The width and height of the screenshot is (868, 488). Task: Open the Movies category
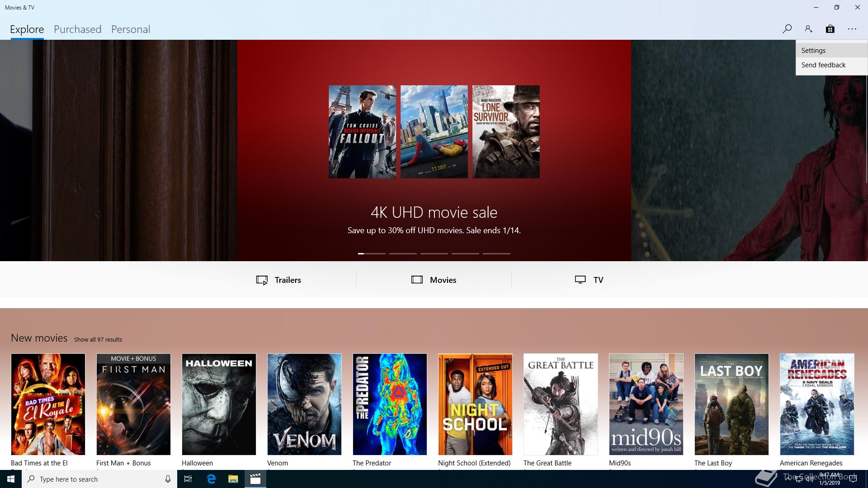[x=434, y=280]
